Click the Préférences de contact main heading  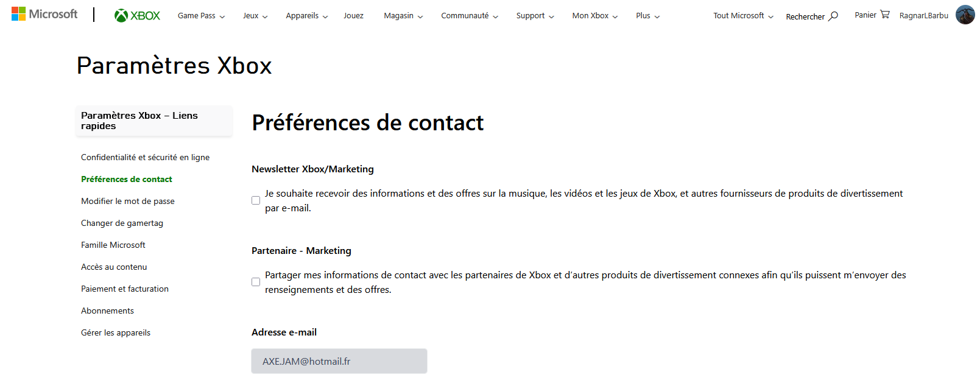pyautogui.click(x=368, y=123)
